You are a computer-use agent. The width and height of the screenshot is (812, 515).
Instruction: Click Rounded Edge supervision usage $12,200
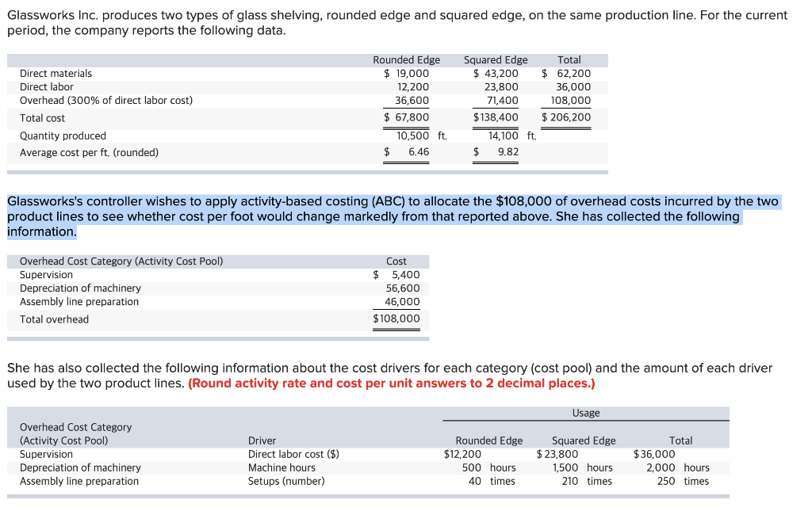[462, 454]
